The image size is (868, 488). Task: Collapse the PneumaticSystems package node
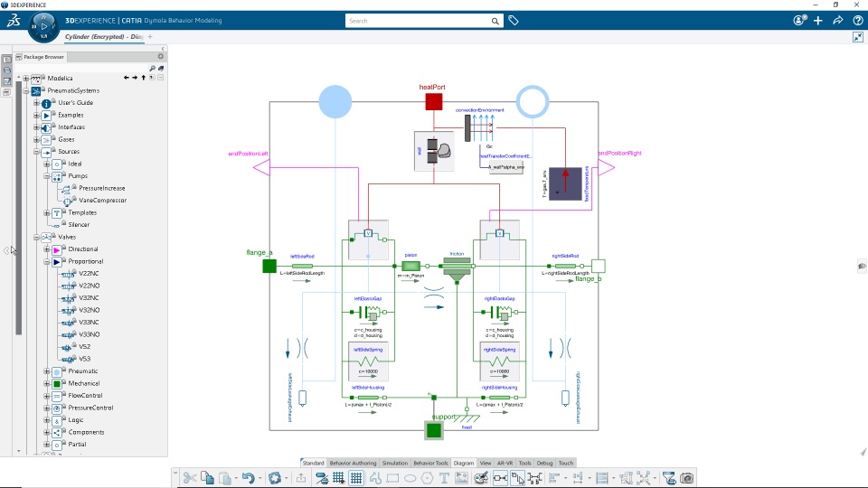pos(25,90)
